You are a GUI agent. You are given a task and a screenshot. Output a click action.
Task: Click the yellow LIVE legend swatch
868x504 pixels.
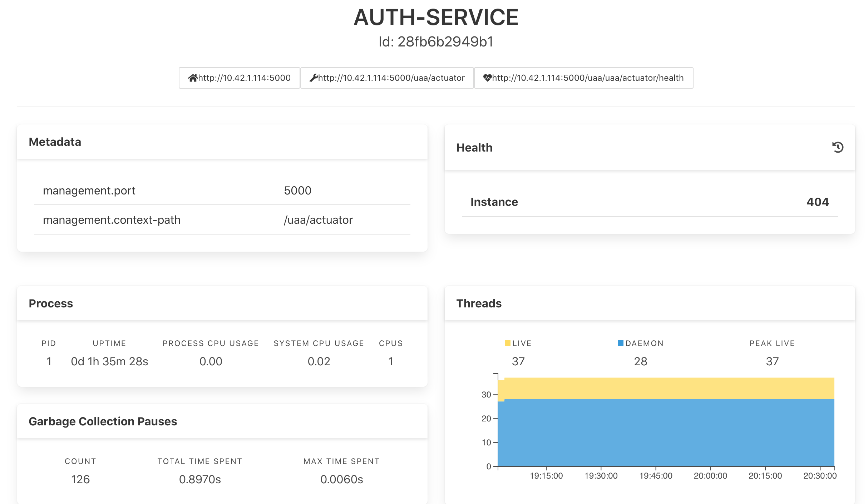pos(507,343)
